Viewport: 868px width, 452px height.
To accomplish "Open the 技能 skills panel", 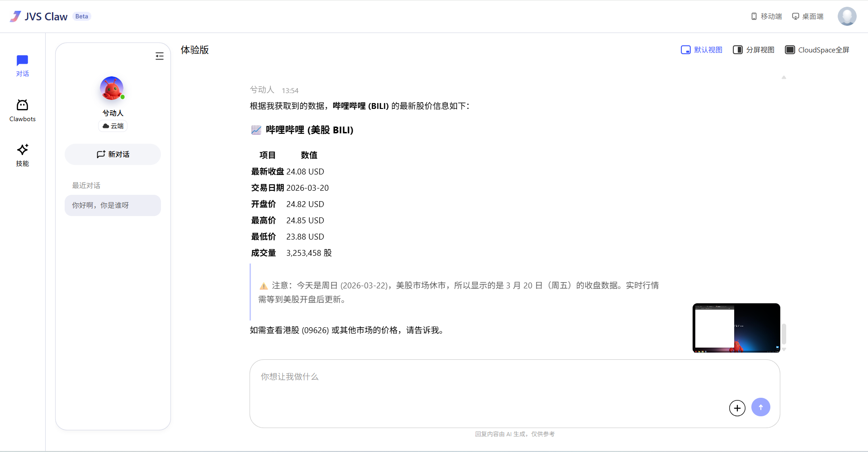I will click(x=22, y=155).
